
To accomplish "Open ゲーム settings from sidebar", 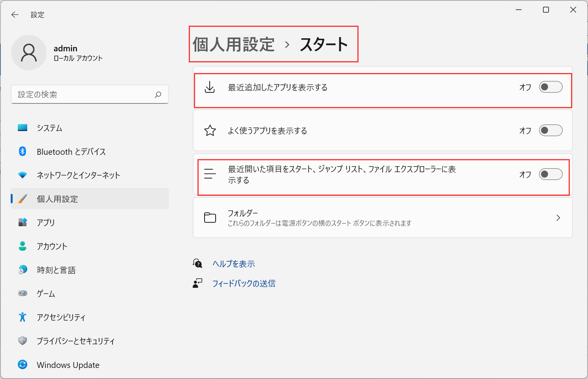I will (45, 293).
